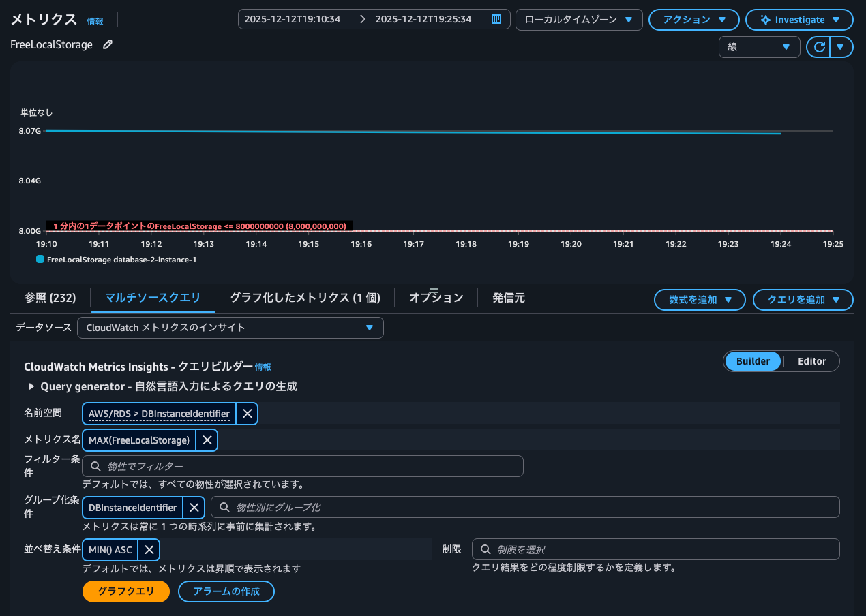The width and height of the screenshot is (866, 616).
Task: Click the refresh icon above the graph
Action: tap(820, 47)
